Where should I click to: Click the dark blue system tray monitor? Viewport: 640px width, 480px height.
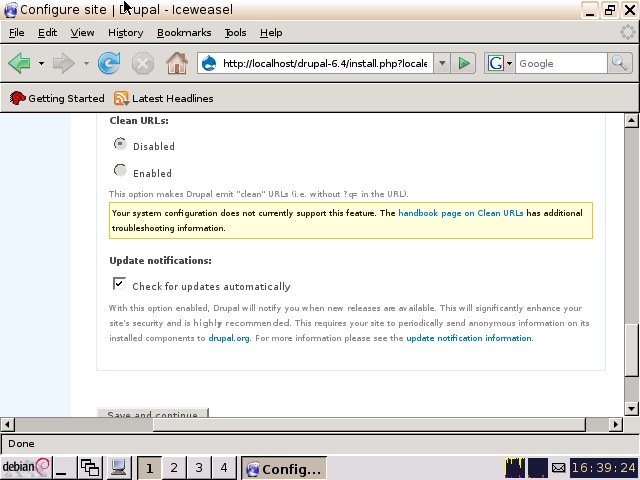click(x=538, y=468)
